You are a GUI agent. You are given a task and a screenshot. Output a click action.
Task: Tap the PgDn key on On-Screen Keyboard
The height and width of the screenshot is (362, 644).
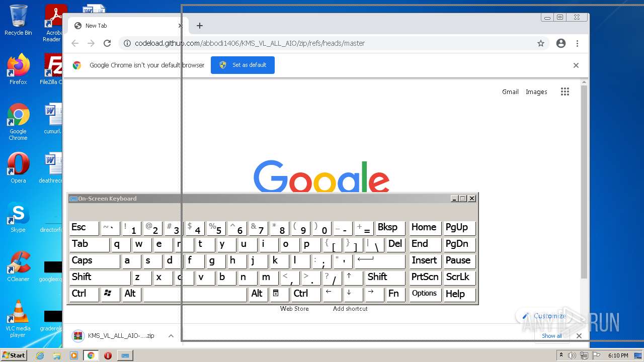point(460,245)
